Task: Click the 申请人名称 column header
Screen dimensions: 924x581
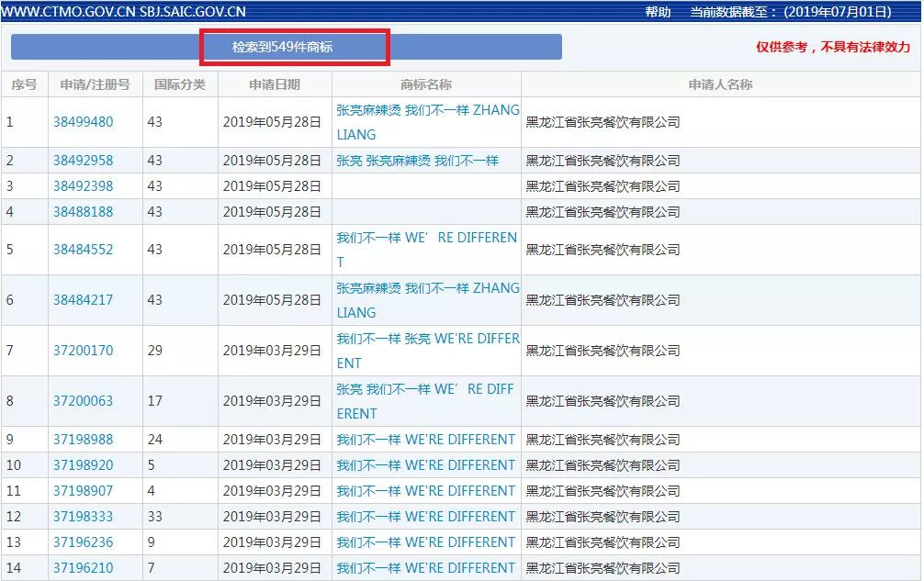Action: (720, 84)
